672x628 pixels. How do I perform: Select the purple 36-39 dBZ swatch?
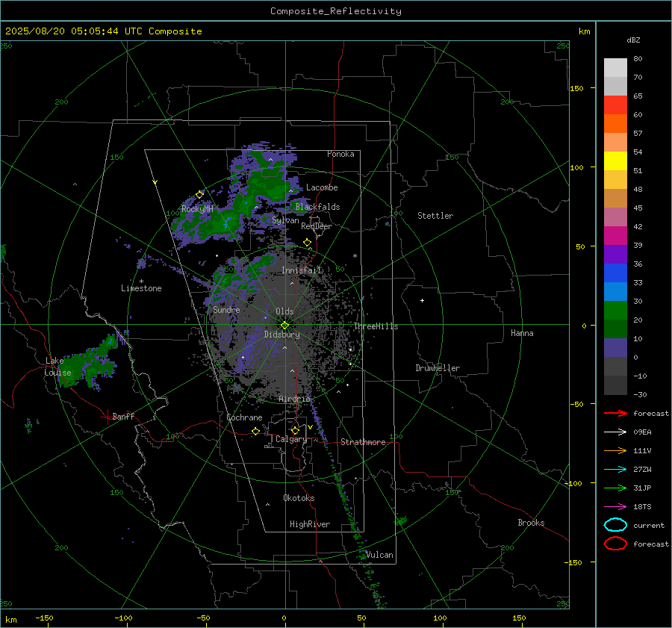(615, 255)
